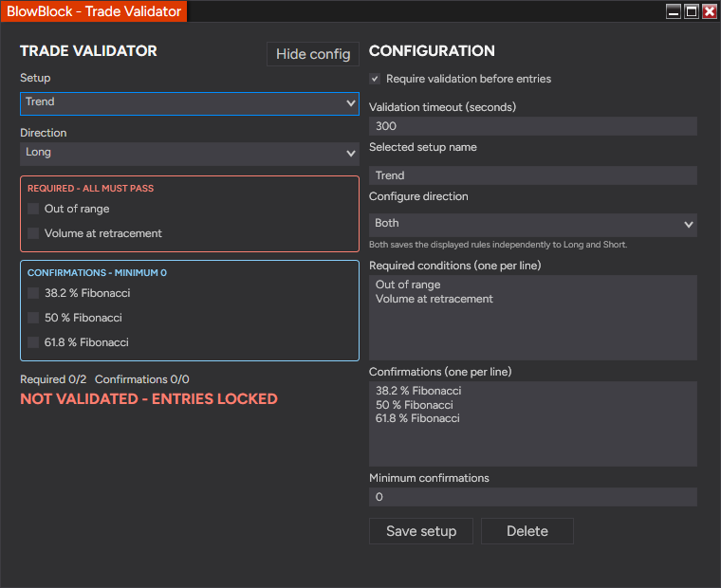Tick the 61.8 % Fibonacci confirmation checkbox

33,342
